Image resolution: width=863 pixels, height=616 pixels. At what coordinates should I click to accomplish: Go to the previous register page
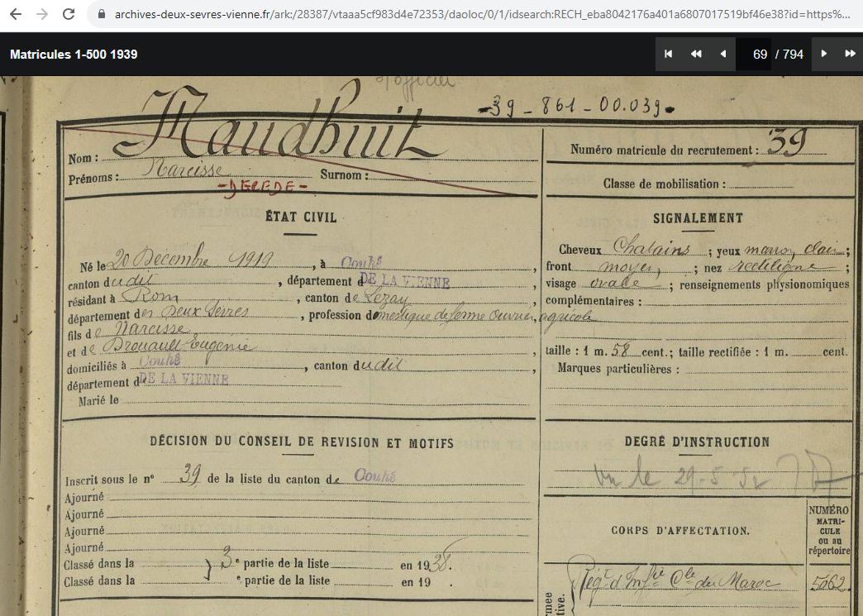point(722,54)
